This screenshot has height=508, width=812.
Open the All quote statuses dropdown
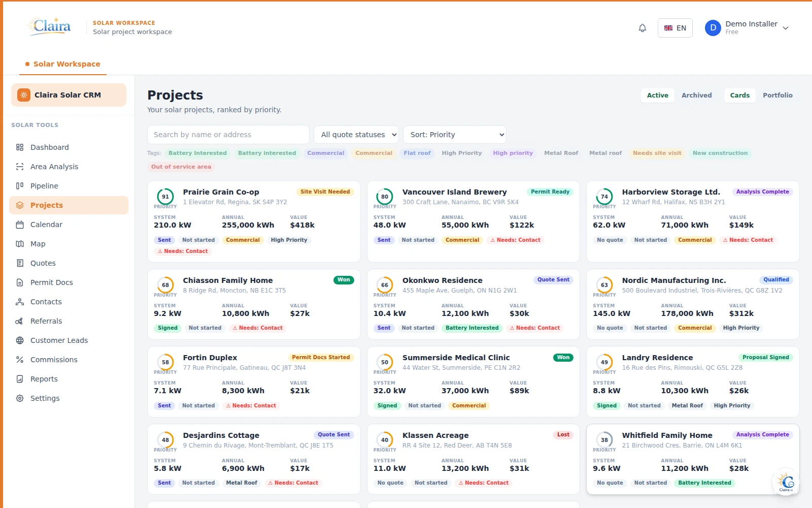click(x=356, y=135)
